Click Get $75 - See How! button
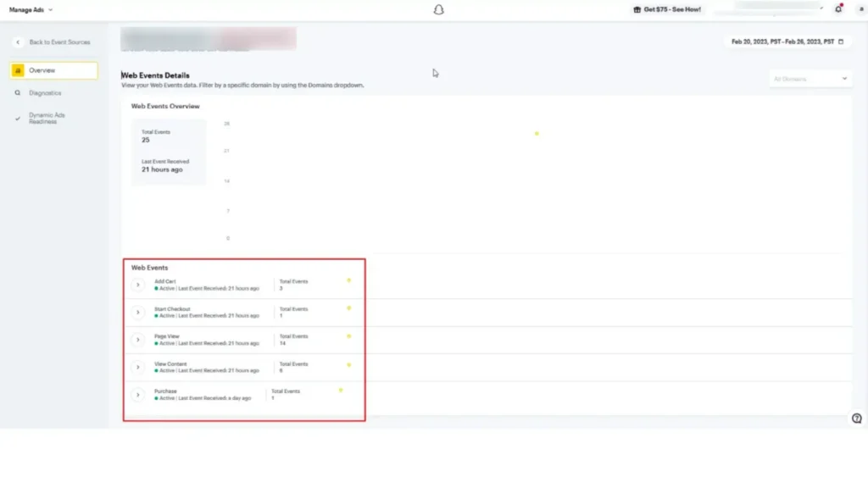This screenshot has height=488, width=868. (667, 9)
